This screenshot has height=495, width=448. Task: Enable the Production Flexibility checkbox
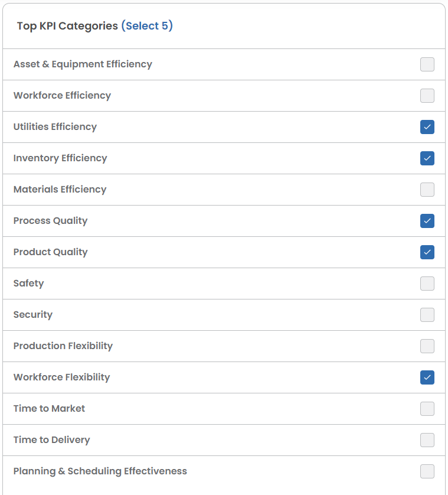tap(427, 346)
